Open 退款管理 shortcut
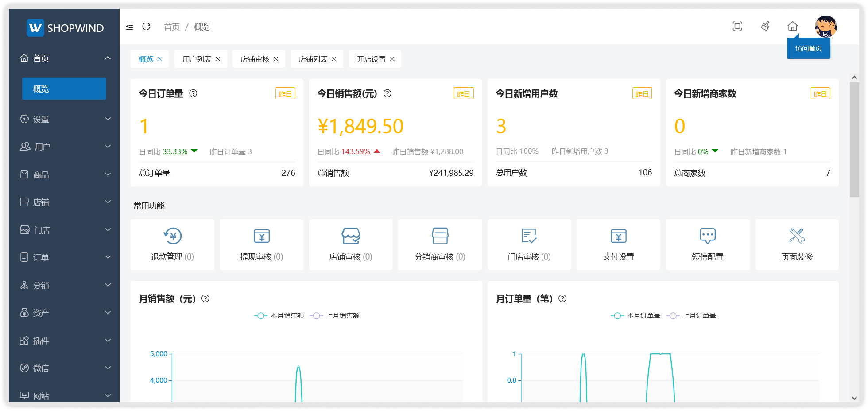The height and width of the screenshot is (411, 868). [172, 244]
